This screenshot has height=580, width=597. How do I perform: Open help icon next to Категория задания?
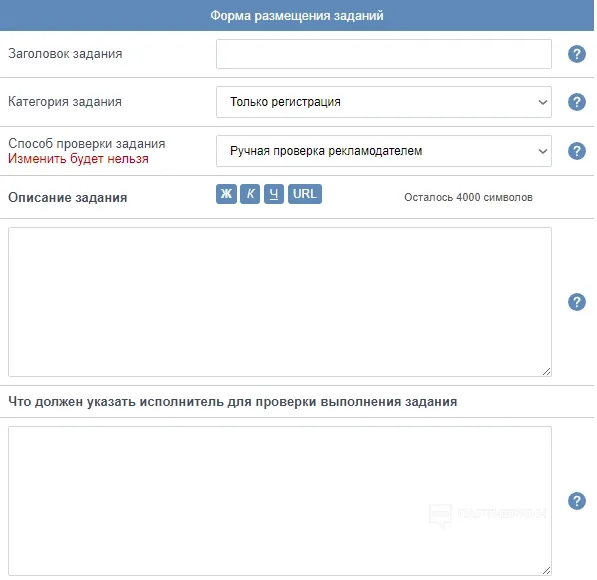576,102
